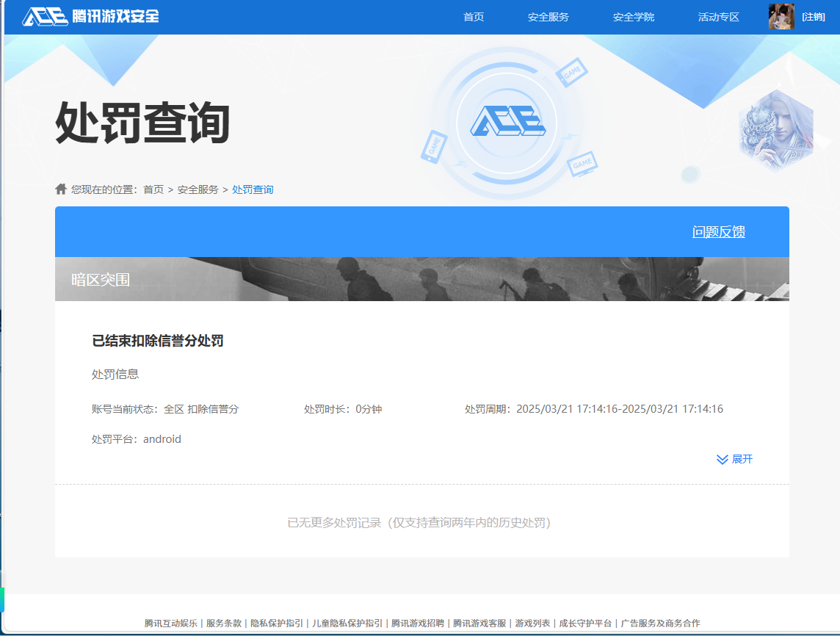This screenshot has height=636, width=840.
Task: Click 安全服务 in the breadcrumb trail
Action: click(x=198, y=189)
